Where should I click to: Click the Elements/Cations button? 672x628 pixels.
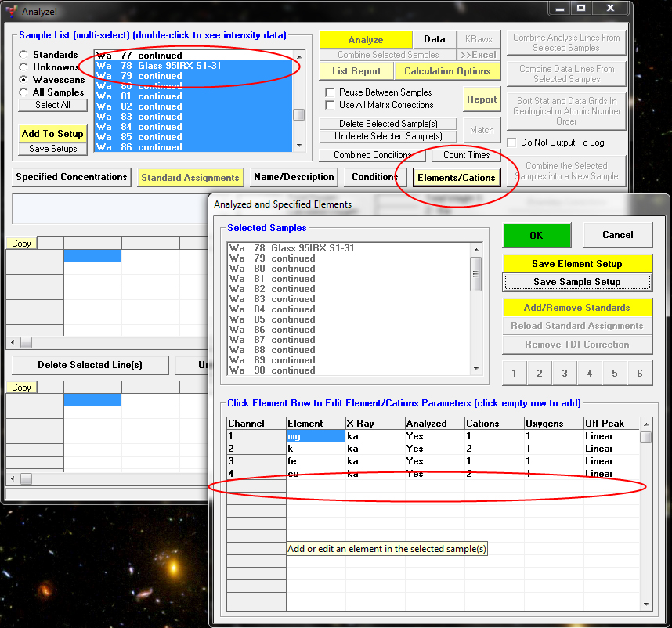pos(456,178)
